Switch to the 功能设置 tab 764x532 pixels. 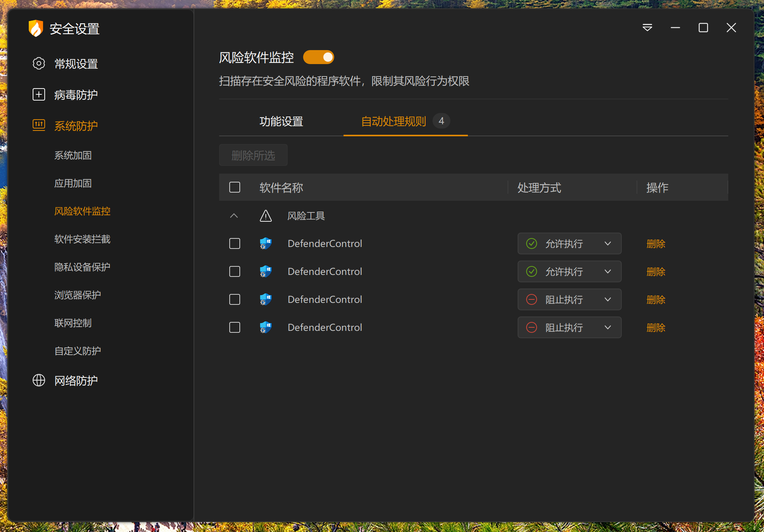(x=281, y=122)
